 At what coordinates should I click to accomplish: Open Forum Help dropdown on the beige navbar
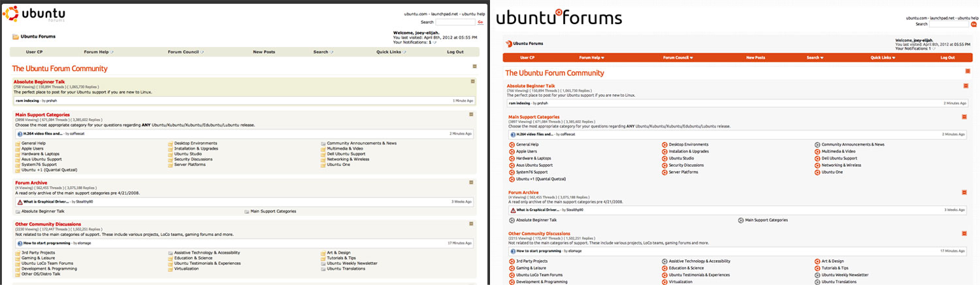click(x=98, y=52)
